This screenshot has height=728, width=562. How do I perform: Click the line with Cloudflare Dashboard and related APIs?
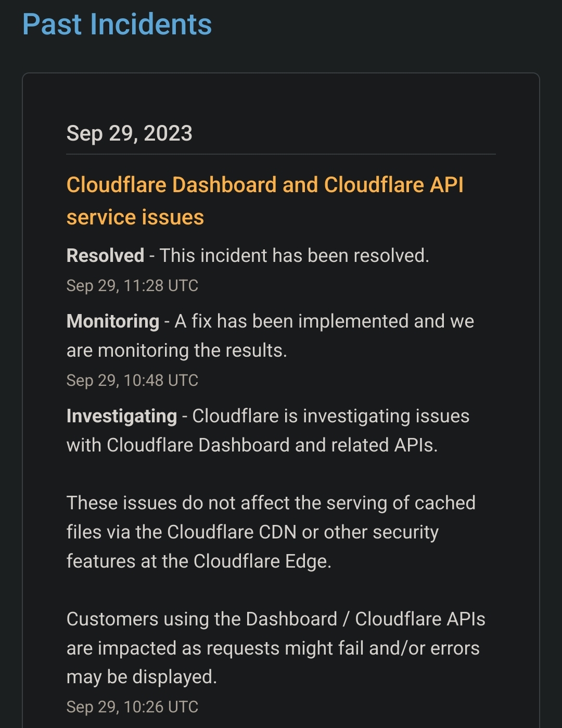(252, 445)
